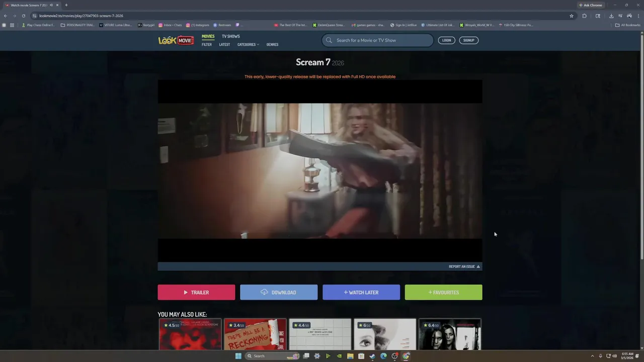This screenshot has height=362, width=644.
Task: Open NVIDIA app from taskbar
Action: coord(339,356)
